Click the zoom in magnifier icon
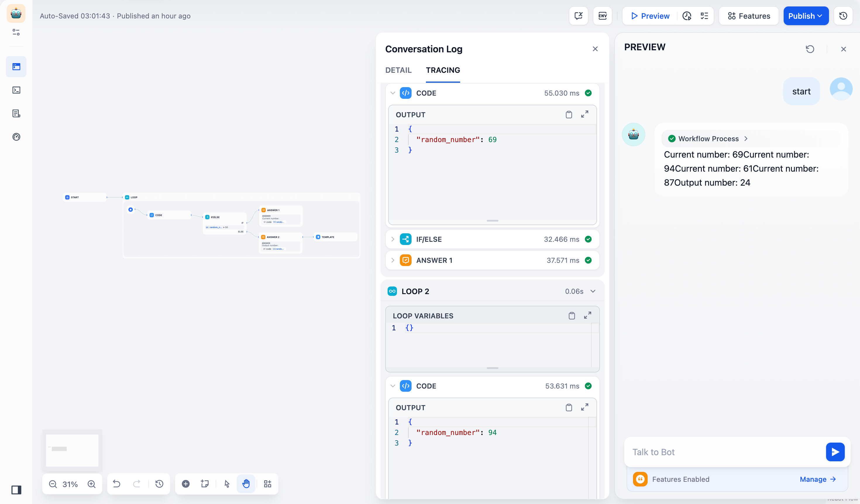The width and height of the screenshot is (860, 504). (x=92, y=484)
